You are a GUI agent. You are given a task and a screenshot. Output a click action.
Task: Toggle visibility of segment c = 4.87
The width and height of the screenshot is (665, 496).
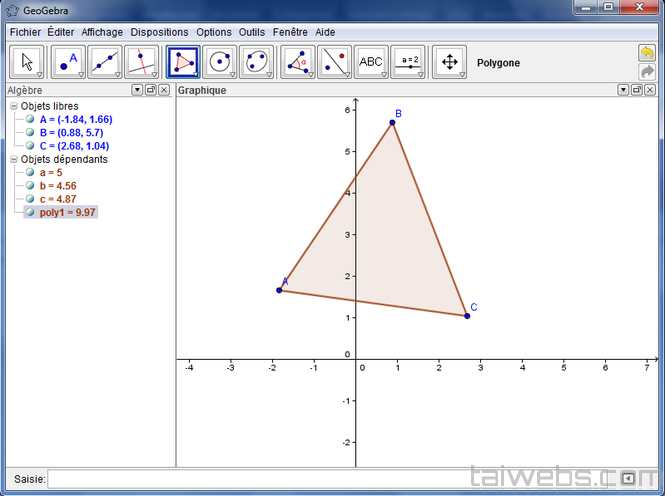pyautogui.click(x=30, y=198)
